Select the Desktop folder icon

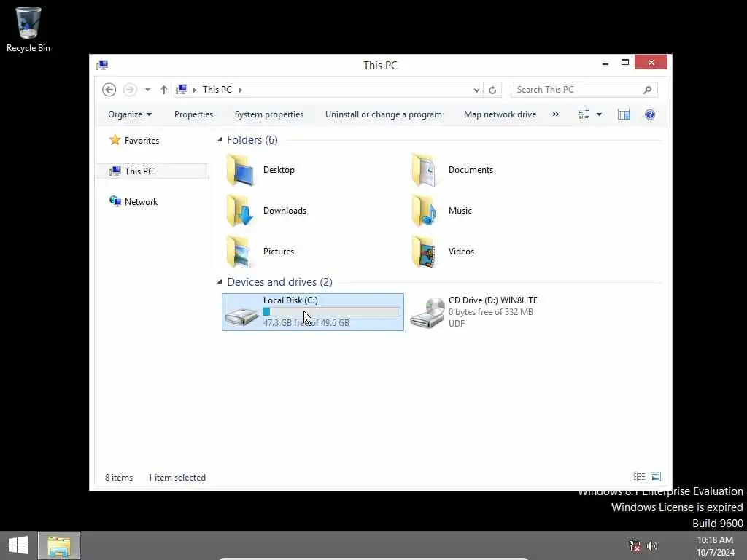[240, 170]
